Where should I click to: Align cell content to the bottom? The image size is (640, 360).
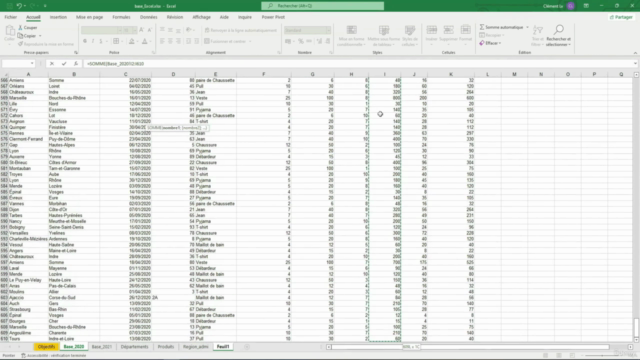178,30
